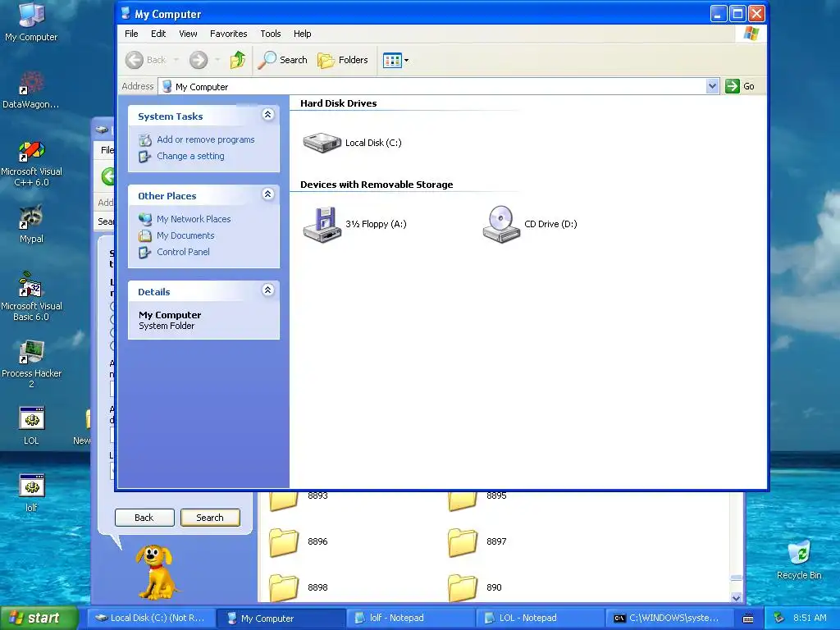Toggle the Folders pane button

click(343, 60)
